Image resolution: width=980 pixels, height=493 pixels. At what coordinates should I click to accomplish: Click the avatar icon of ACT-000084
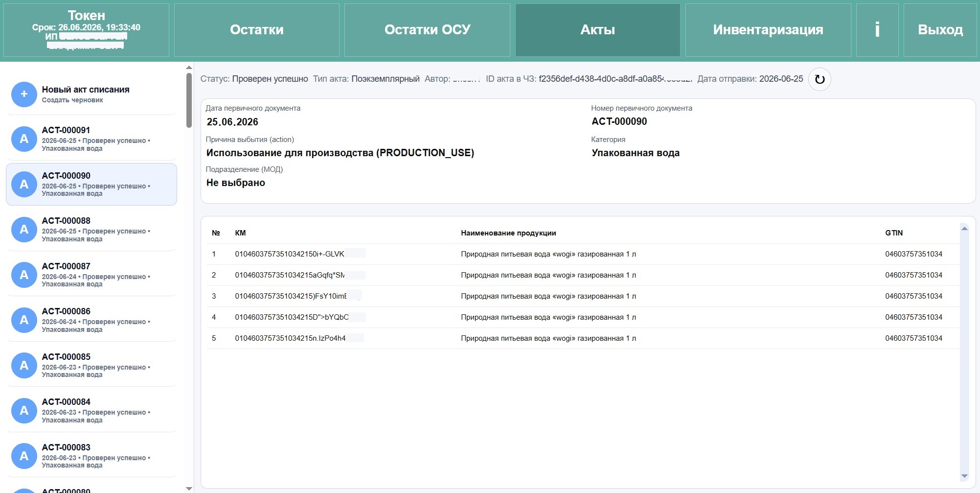24,411
